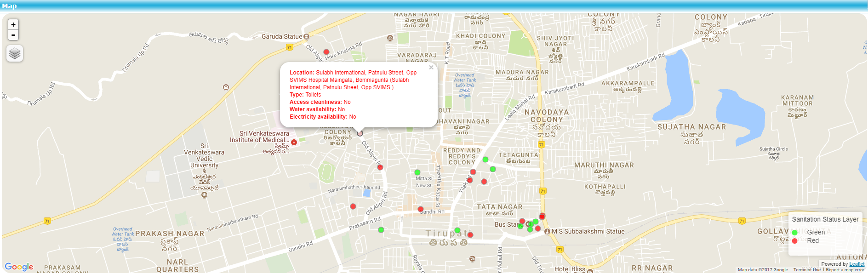Click the Map panel header
This screenshot has width=868, height=274.
tap(434, 6)
